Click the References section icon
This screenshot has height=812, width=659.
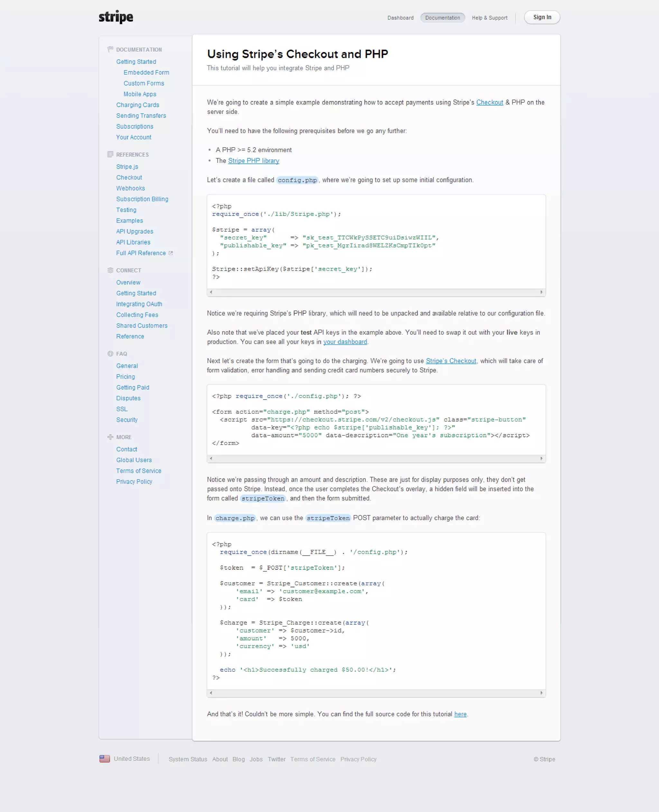pos(110,154)
